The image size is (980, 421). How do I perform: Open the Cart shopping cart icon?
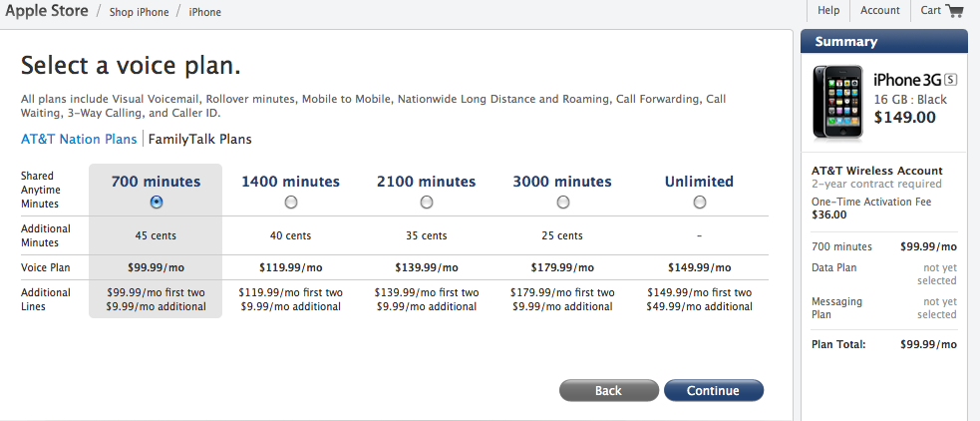pyautogui.click(x=954, y=11)
